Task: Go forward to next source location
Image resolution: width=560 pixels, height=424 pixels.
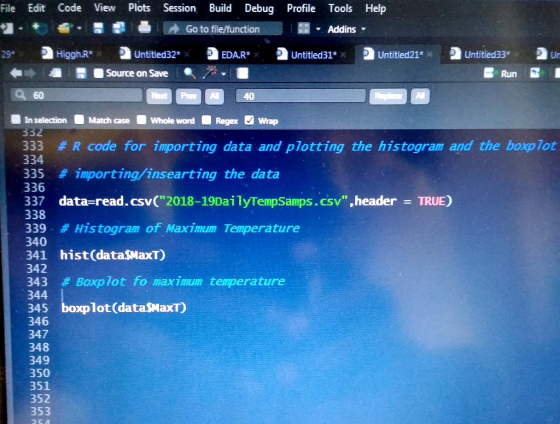Action: (x=30, y=73)
